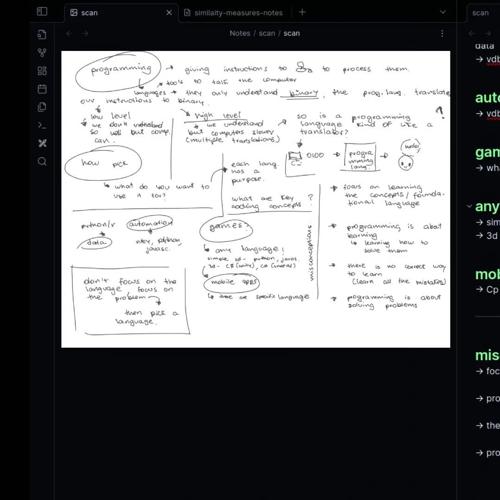Click Notes folder in breadcrumb
Image resolution: width=500 pixels, height=500 pixels.
pyautogui.click(x=240, y=33)
